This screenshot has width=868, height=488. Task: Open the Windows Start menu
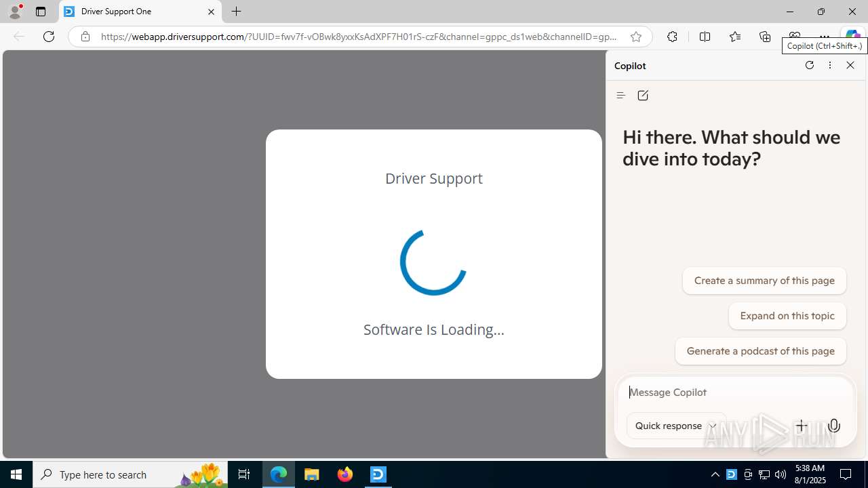(x=16, y=474)
